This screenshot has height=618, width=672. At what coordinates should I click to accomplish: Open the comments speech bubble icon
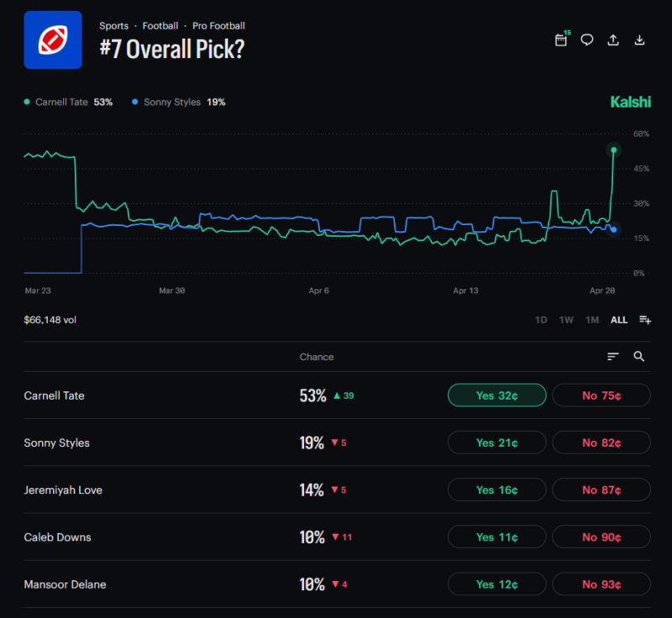point(586,39)
